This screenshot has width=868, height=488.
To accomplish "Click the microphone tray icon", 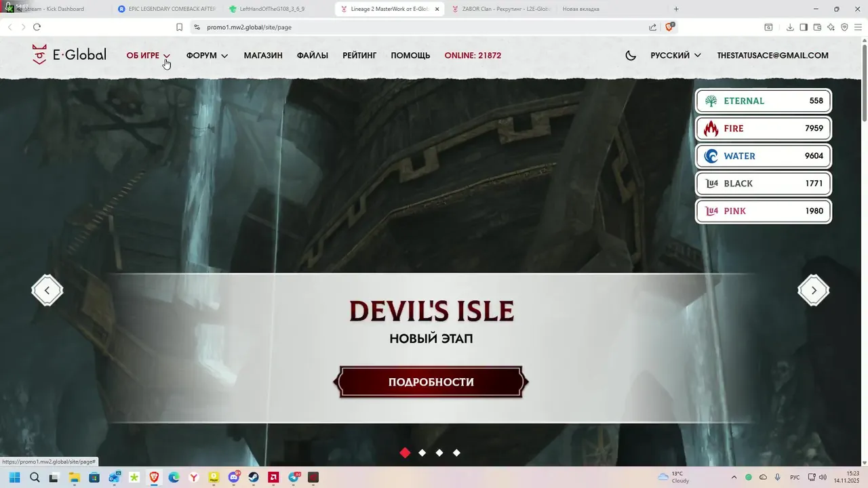I will click(777, 477).
